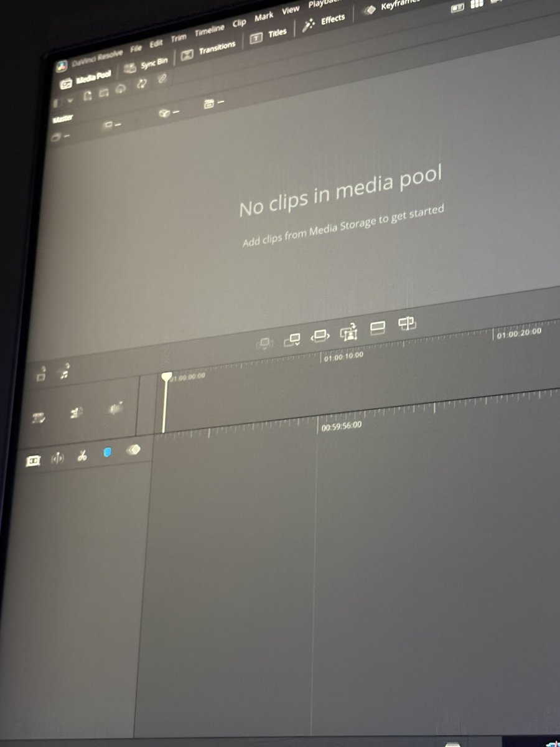Open the Edit menu

pyautogui.click(x=156, y=43)
